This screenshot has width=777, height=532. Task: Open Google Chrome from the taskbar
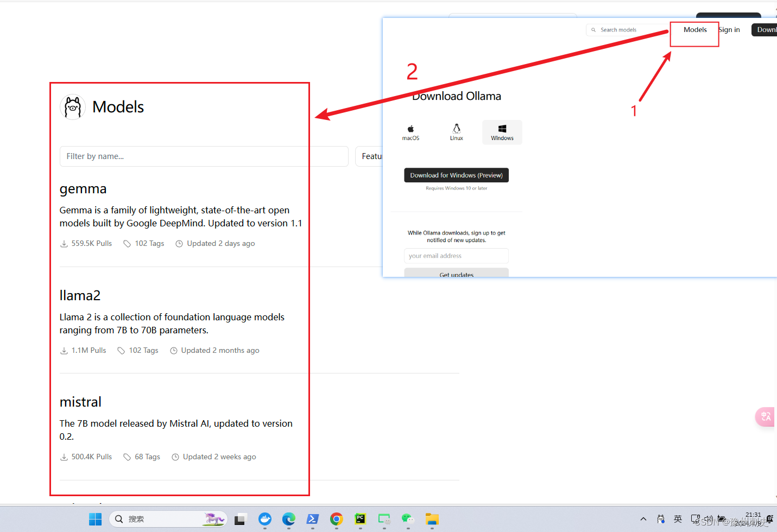[x=337, y=520]
